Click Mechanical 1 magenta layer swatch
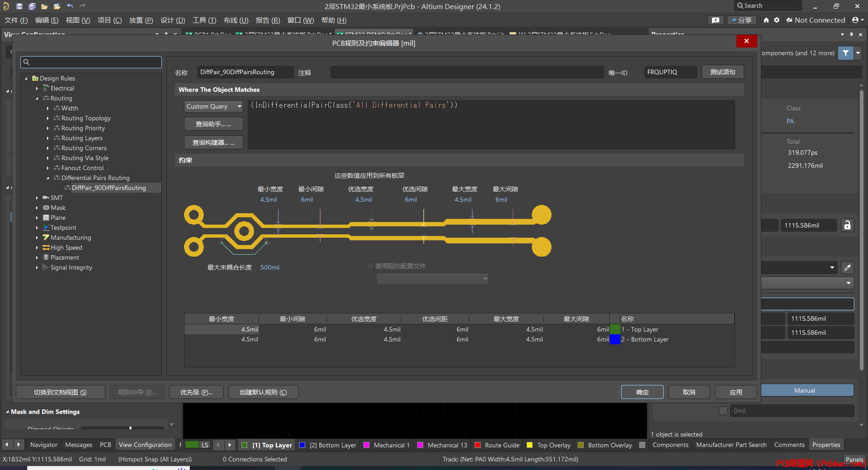868x470 pixels. pos(367,445)
